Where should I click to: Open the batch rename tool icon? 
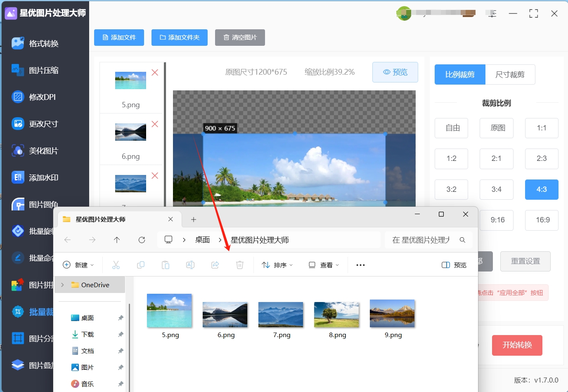coord(18,258)
